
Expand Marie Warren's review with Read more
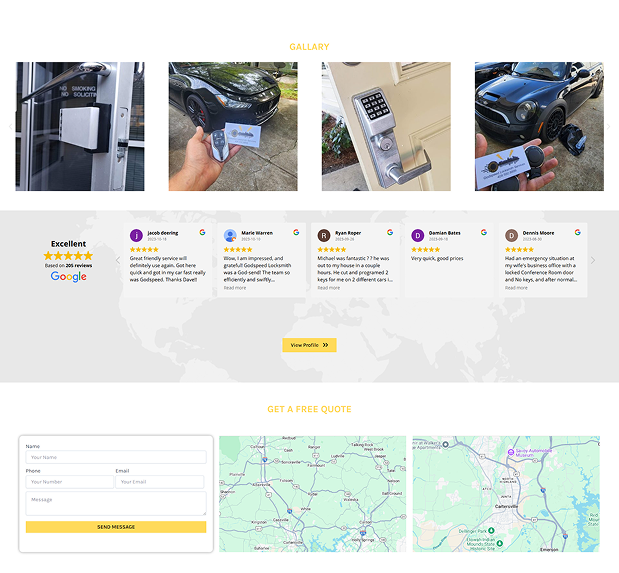point(235,288)
